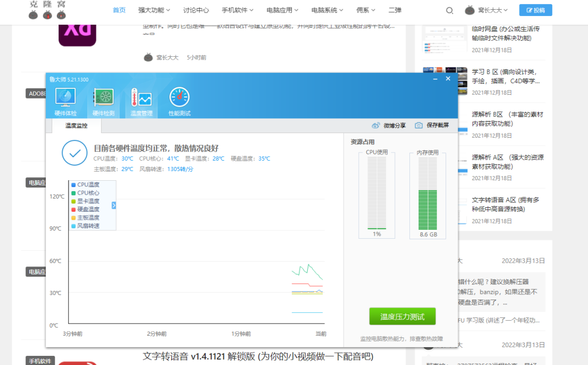Start the 温度压力测试 stress test
This screenshot has width=588, height=365.
click(x=403, y=317)
